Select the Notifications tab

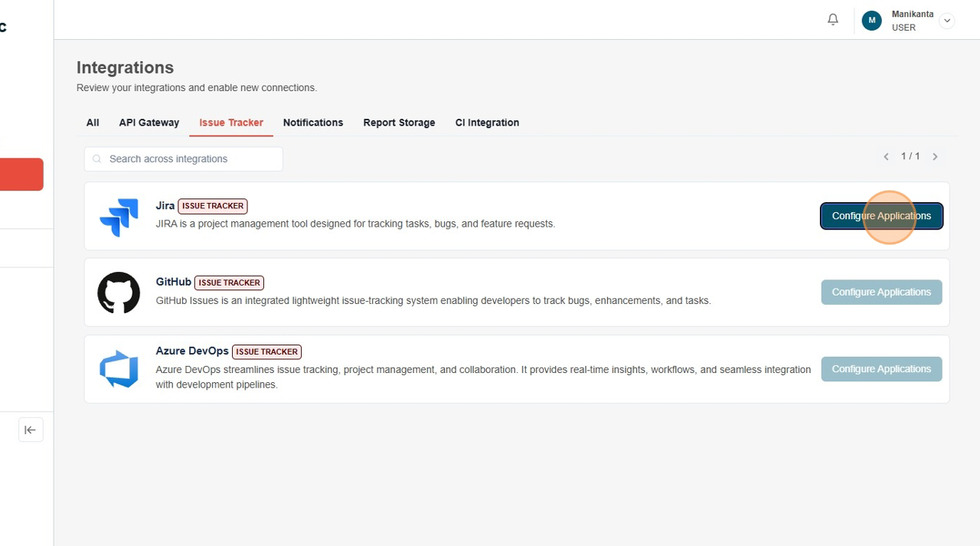[x=313, y=123]
